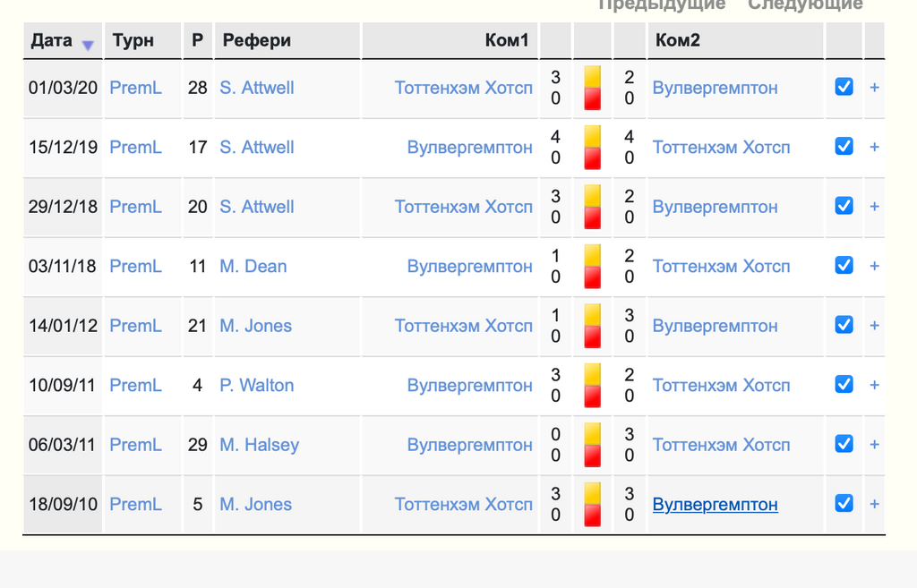Open underlined Вулвергемптон link in last row

(716, 505)
